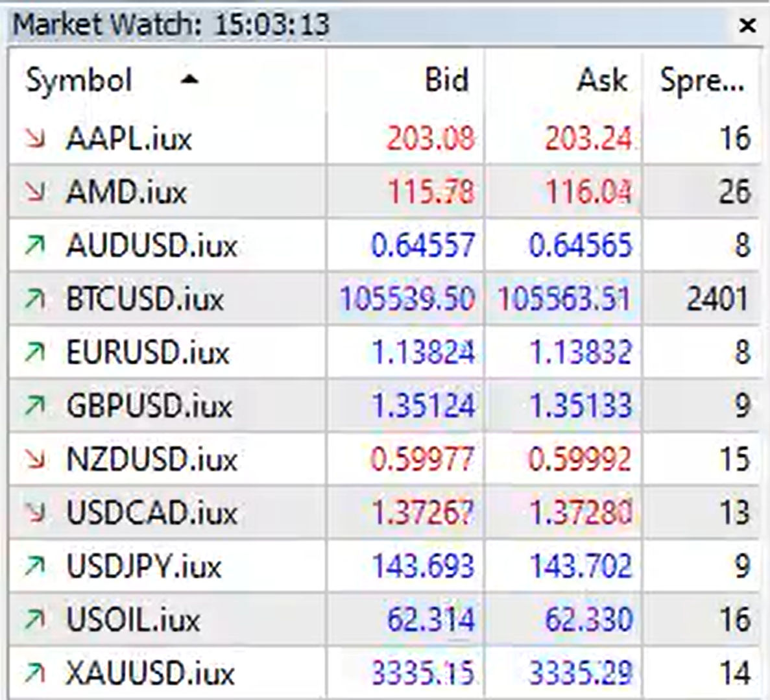This screenshot has height=700, width=770.
Task: Toggle the sort arrow beside Symbol
Action: coord(189,80)
